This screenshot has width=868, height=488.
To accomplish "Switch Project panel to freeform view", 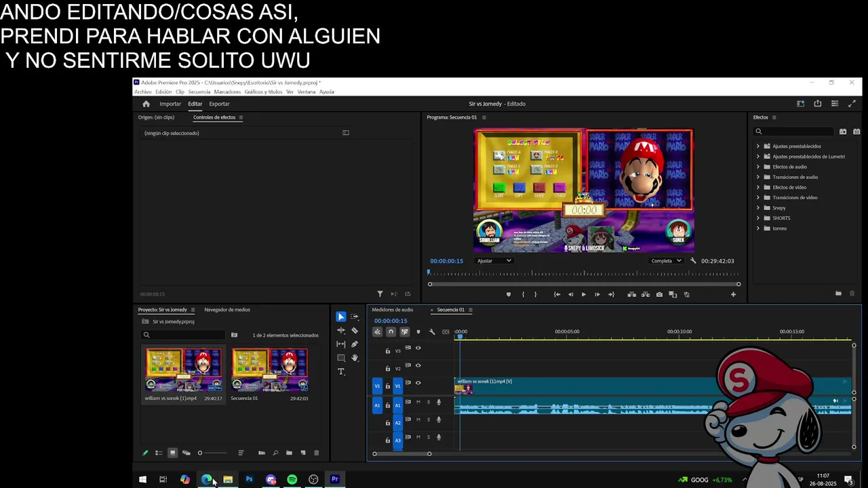I will (186, 453).
